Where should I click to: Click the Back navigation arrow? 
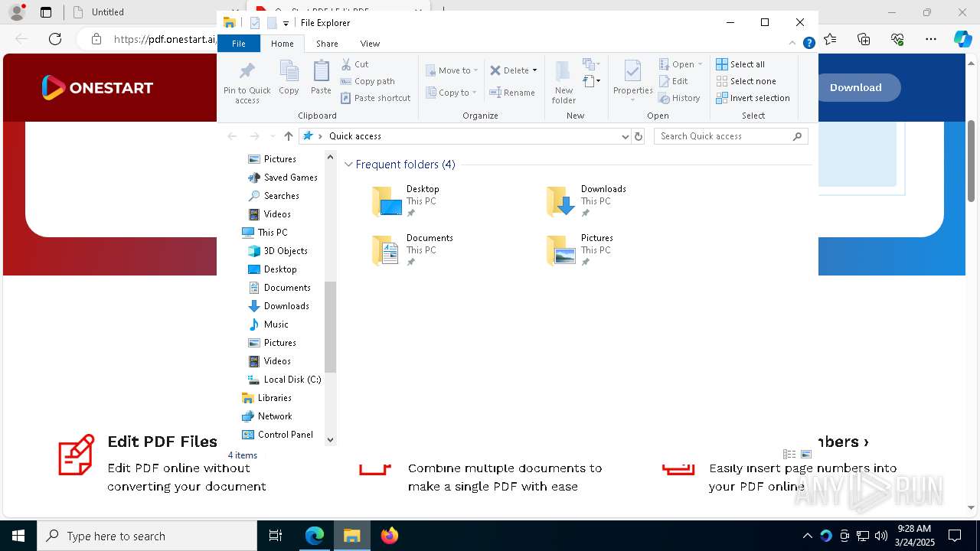(232, 136)
